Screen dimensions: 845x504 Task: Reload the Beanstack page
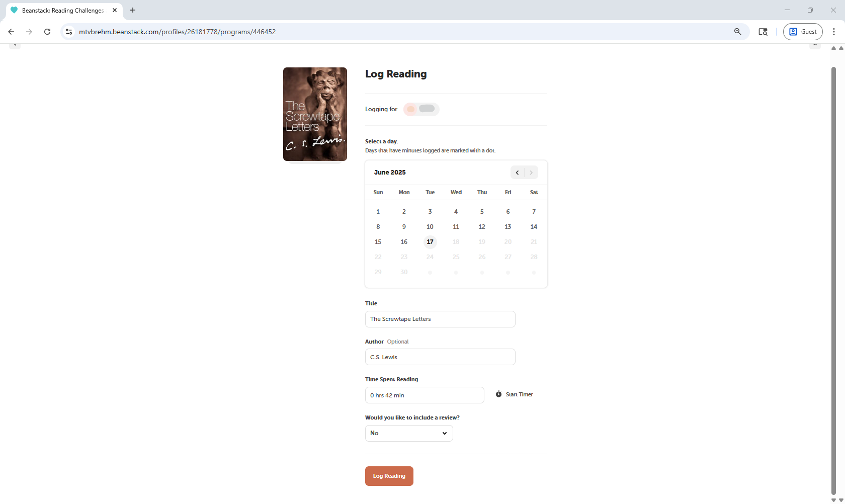(47, 32)
